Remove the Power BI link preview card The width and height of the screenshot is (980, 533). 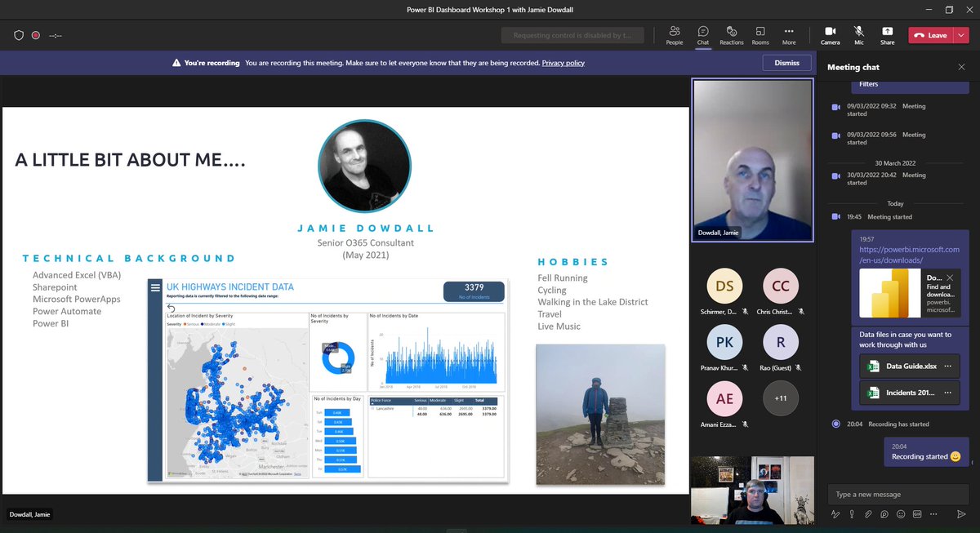(950, 278)
